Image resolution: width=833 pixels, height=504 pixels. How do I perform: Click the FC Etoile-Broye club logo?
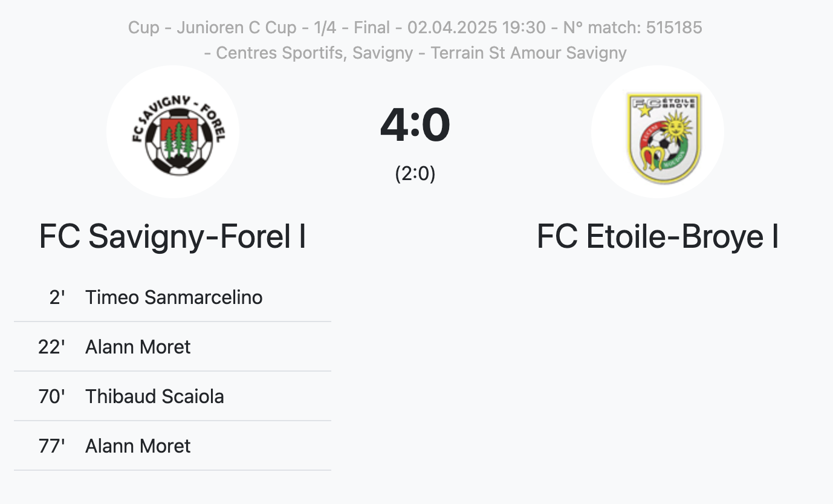[658, 132]
